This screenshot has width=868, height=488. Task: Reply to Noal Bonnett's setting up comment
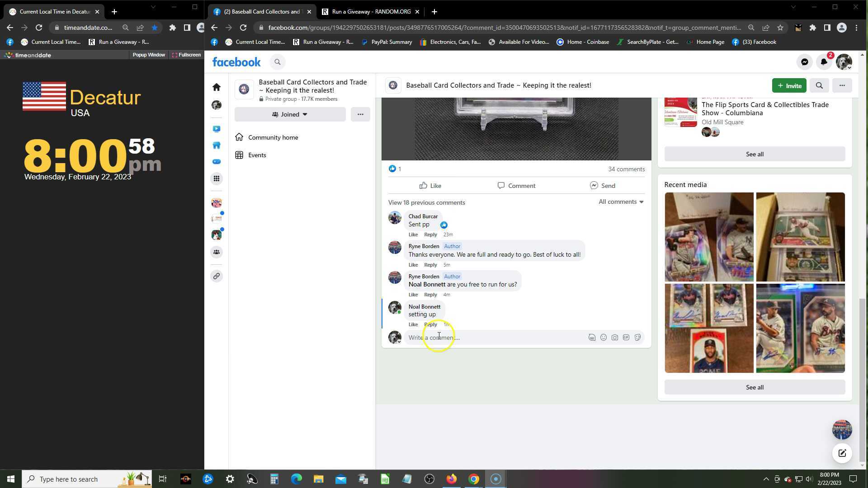430,324
